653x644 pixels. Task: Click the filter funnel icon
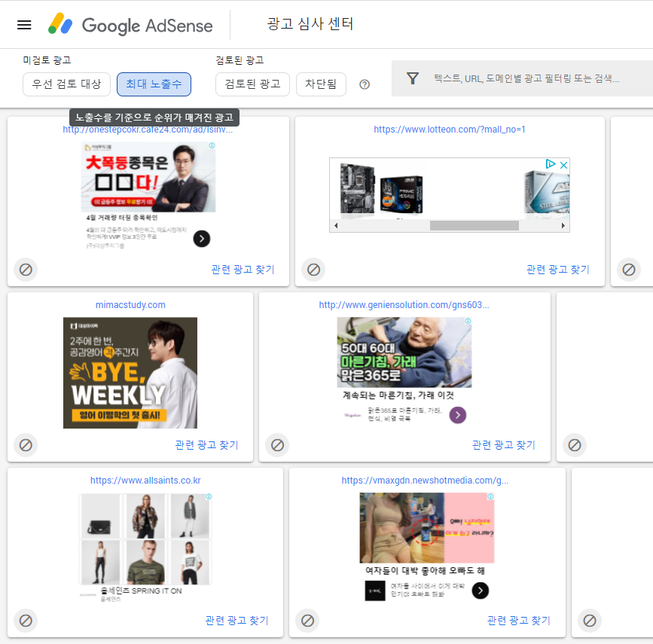[x=412, y=78]
